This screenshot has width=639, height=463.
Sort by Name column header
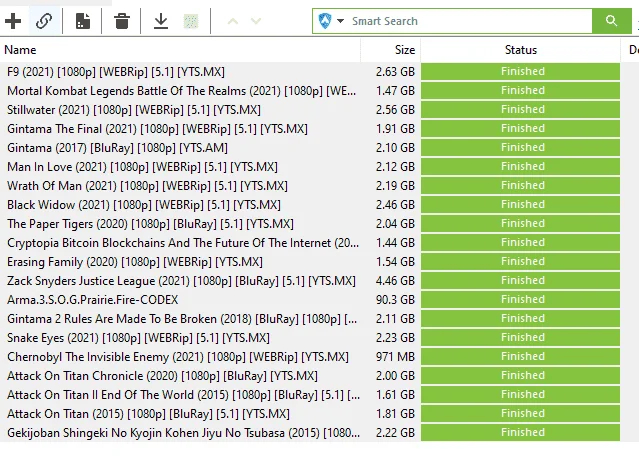[x=180, y=50]
